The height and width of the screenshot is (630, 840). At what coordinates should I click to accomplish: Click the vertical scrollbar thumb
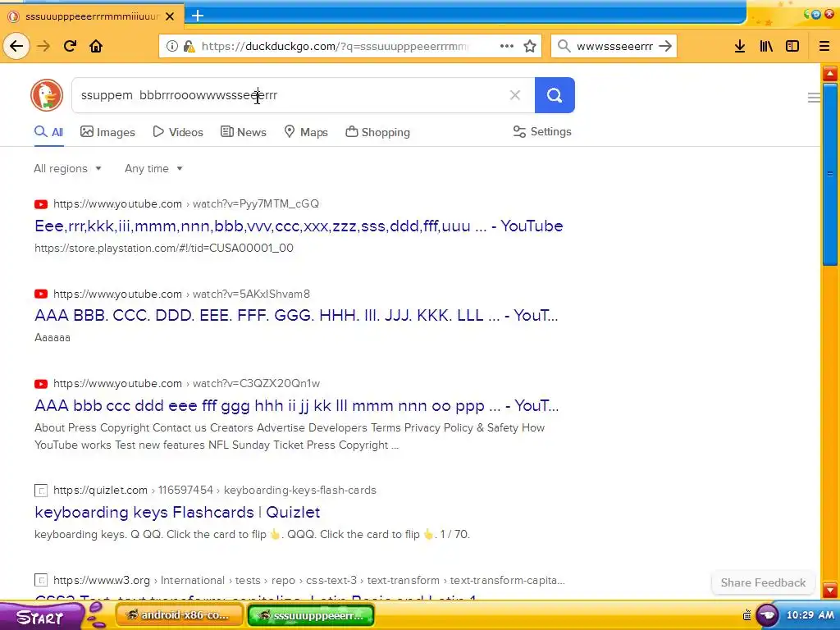point(830,174)
